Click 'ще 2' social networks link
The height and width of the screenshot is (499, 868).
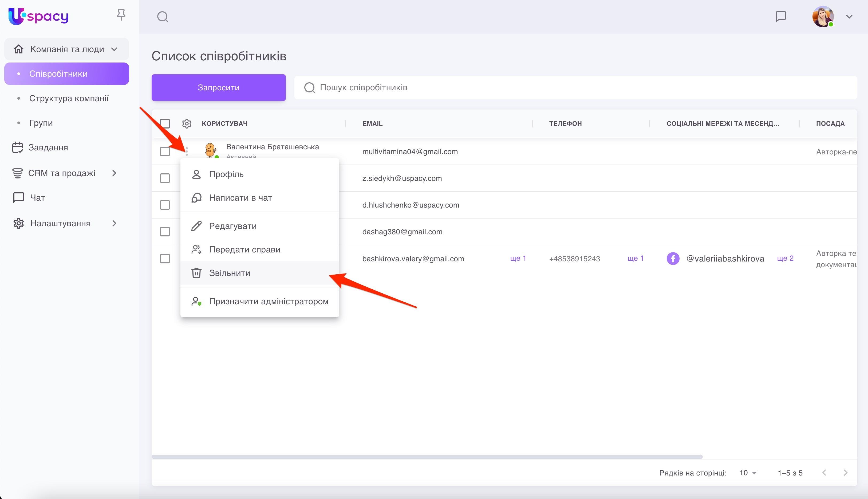pyautogui.click(x=785, y=258)
